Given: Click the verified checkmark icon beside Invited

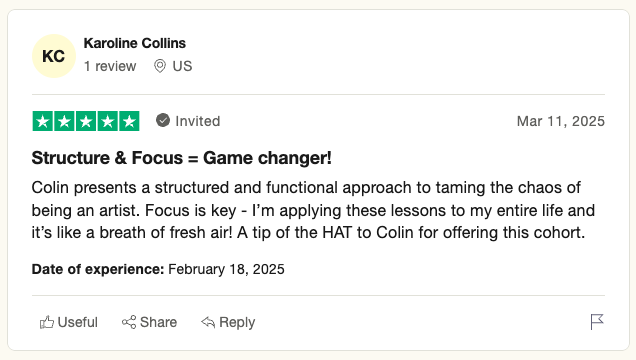Looking at the screenshot, I should [x=163, y=120].
